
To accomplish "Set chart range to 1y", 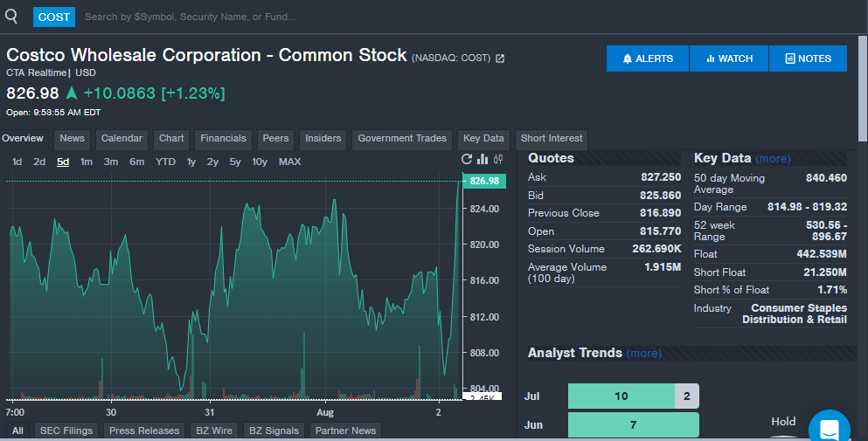I will click(191, 162).
